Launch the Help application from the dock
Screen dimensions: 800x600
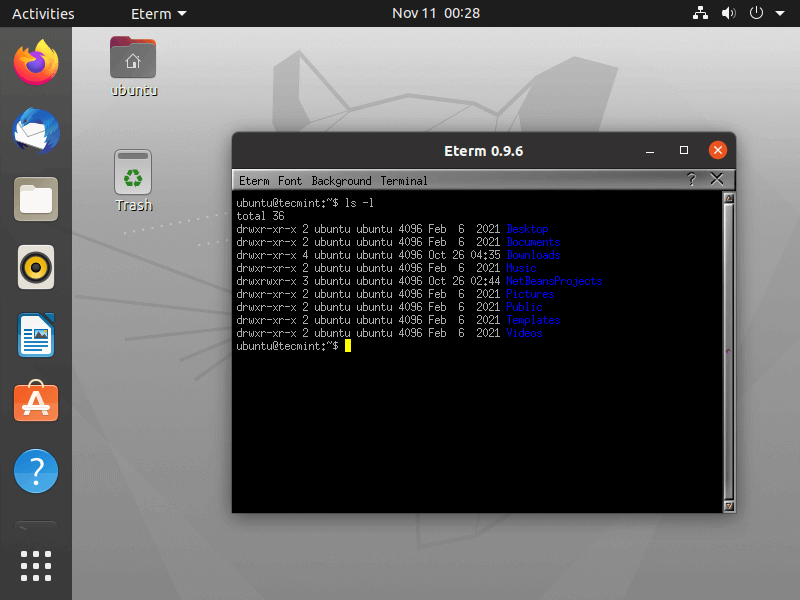35,471
